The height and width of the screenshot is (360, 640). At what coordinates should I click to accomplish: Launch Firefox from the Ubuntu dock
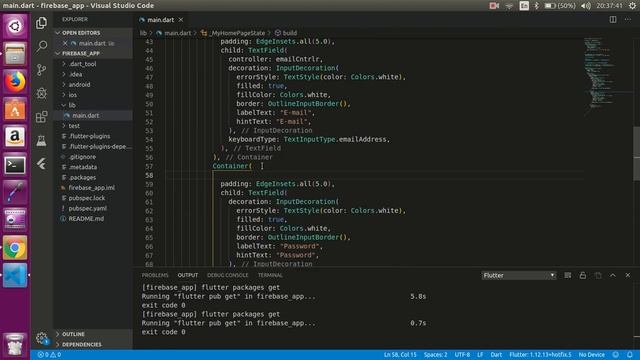click(15, 82)
